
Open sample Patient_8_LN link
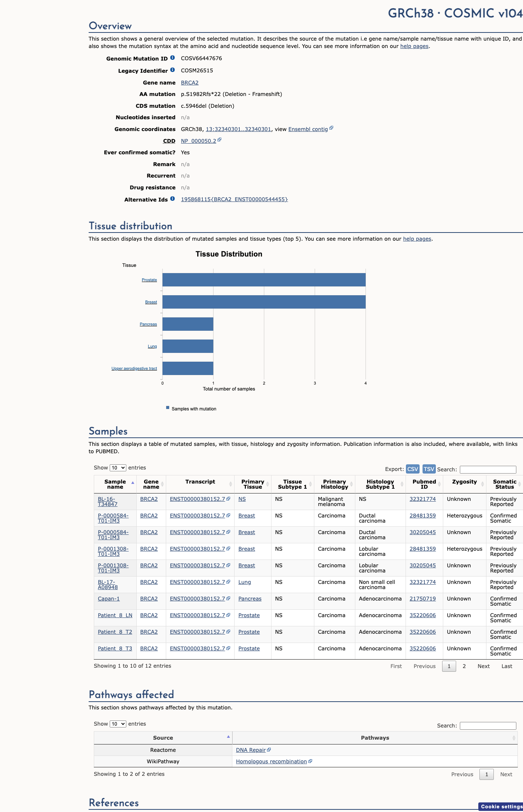(x=115, y=615)
